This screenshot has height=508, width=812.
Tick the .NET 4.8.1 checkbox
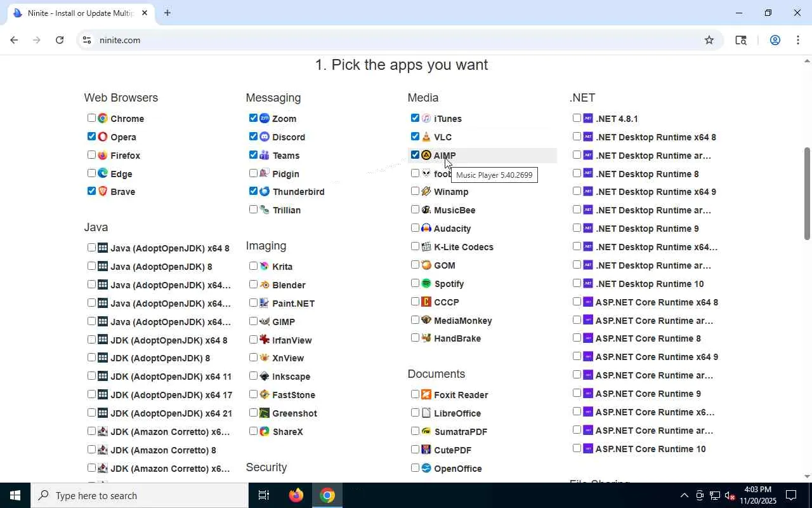tap(577, 118)
